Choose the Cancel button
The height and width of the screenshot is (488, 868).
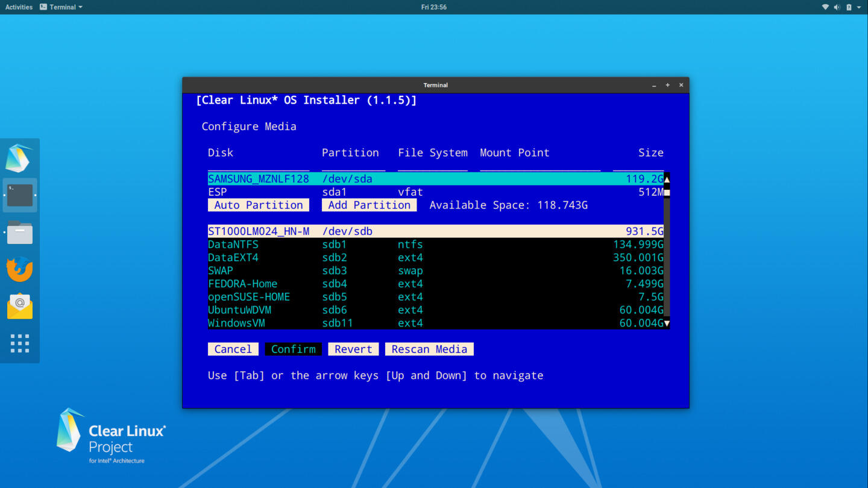[x=233, y=349]
